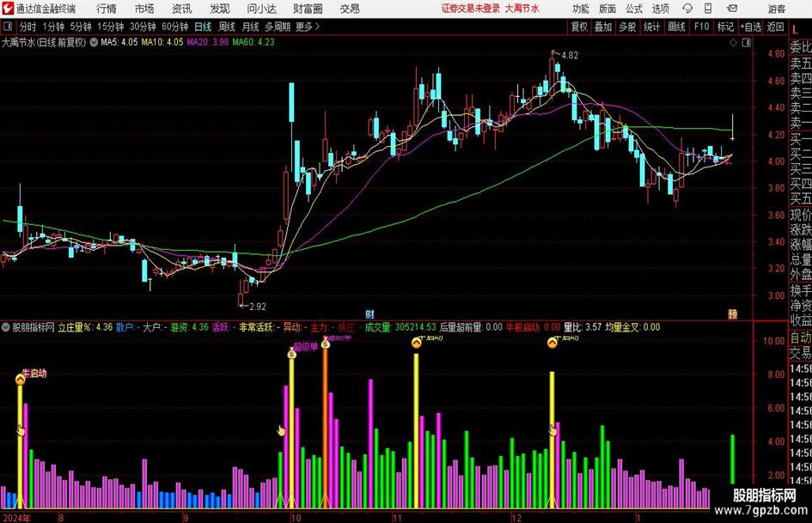
Task: Click 证券交易未登录 login notice
Action: pos(471,9)
